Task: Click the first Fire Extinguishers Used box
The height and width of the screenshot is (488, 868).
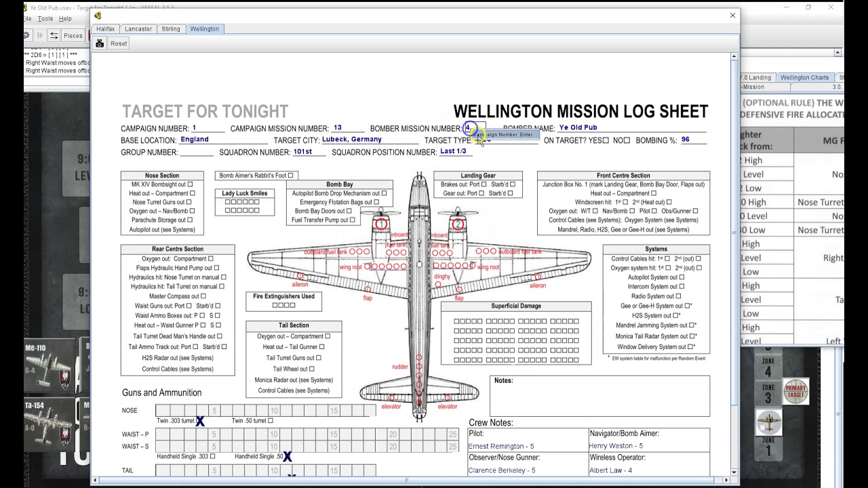Action: point(275,306)
